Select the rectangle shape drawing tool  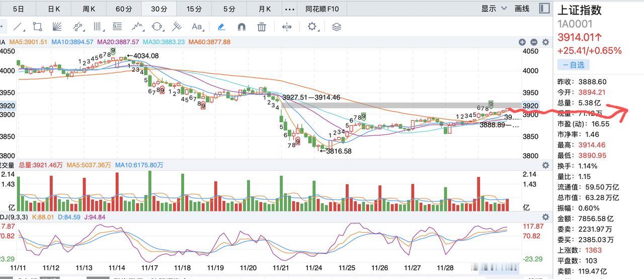pos(37,27)
